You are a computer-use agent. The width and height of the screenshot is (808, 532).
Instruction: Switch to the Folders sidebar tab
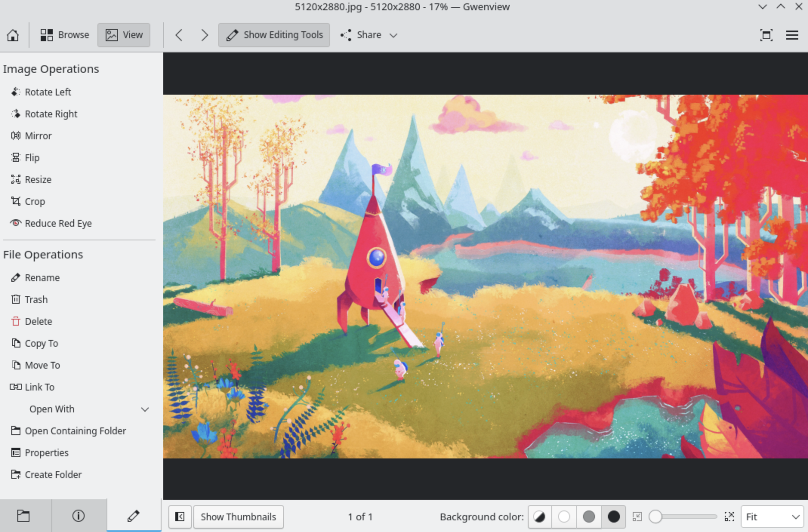point(23,515)
